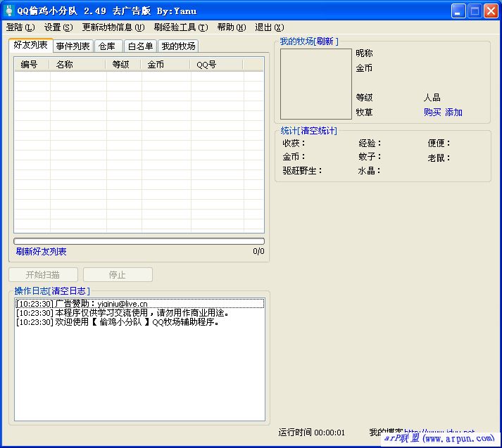Sort by the 等级 column header
502x448 pixels.
tap(123, 65)
